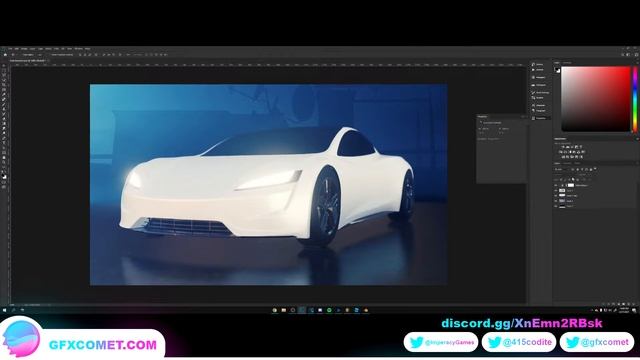Select the Gradient tool
The width and height of the screenshot is (640, 360).
click(x=4, y=123)
